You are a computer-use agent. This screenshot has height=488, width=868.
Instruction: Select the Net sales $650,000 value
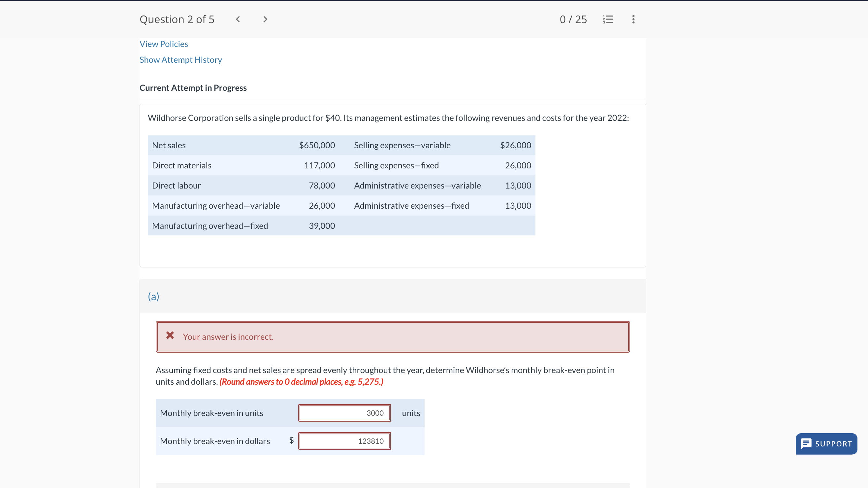(317, 145)
